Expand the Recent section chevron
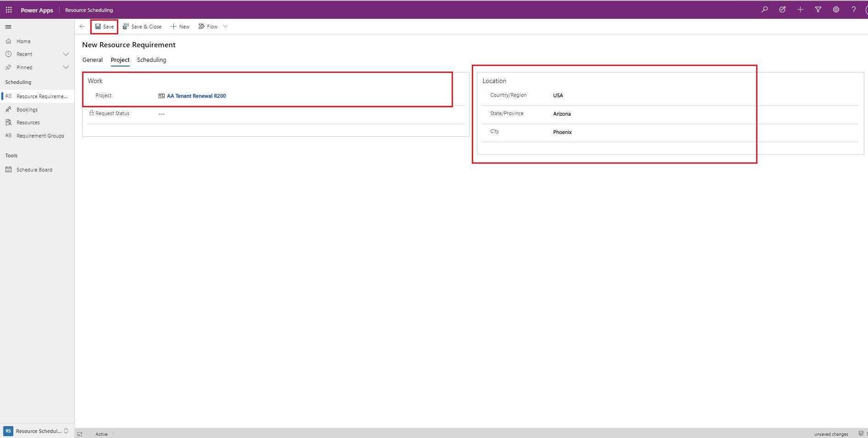The width and height of the screenshot is (868, 438). pyautogui.click(x=66, y=54)
